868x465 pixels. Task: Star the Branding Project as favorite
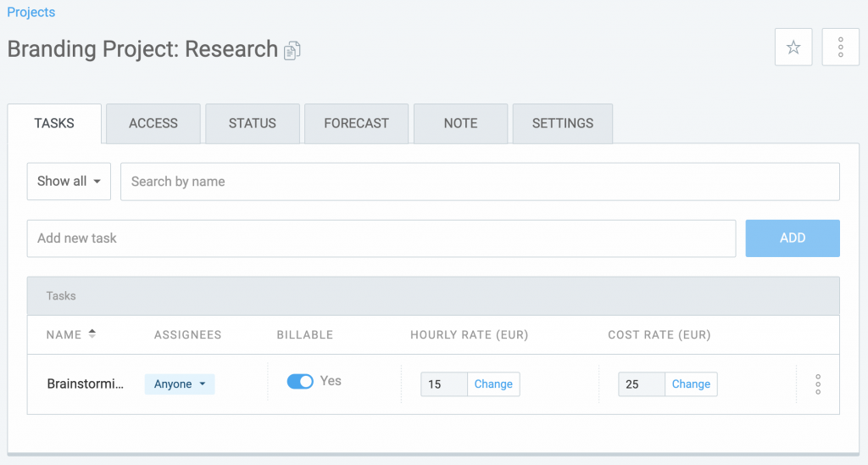click(793, 48)
